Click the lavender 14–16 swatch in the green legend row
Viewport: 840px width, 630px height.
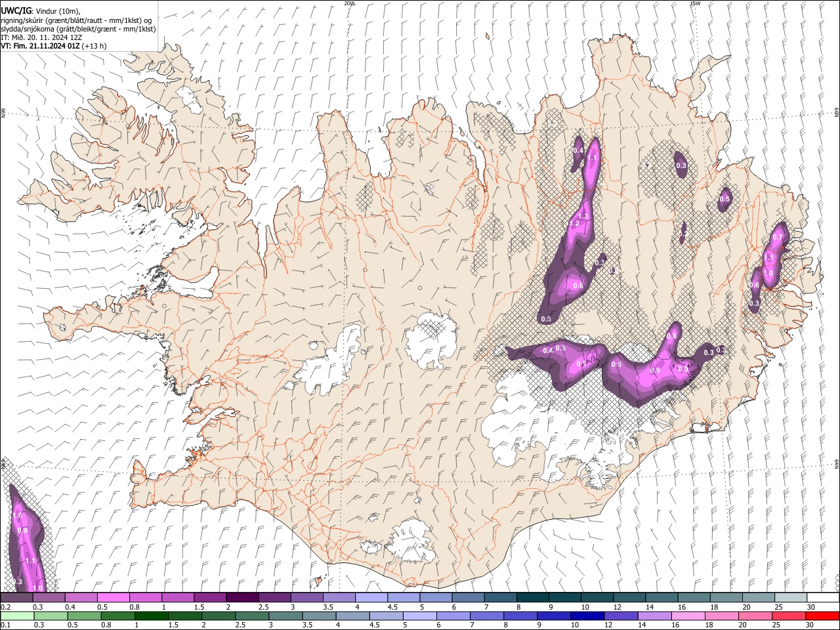tap(654, 616)
